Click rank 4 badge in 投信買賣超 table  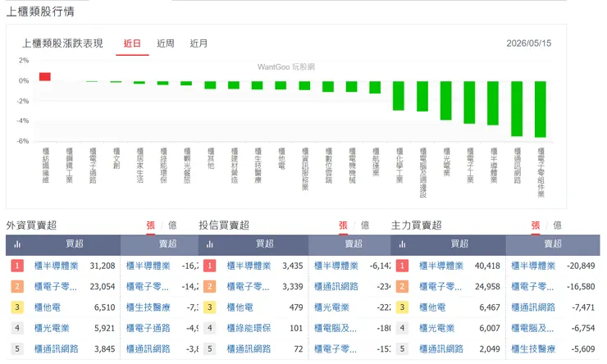[x=210, y=328]
